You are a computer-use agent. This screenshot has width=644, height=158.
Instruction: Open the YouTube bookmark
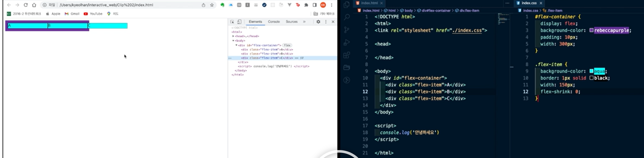93,14
